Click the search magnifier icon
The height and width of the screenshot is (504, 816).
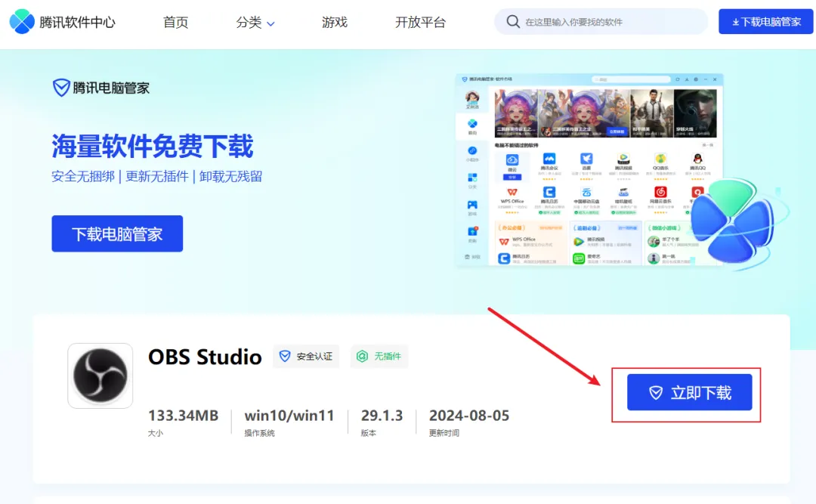[512, 22]
